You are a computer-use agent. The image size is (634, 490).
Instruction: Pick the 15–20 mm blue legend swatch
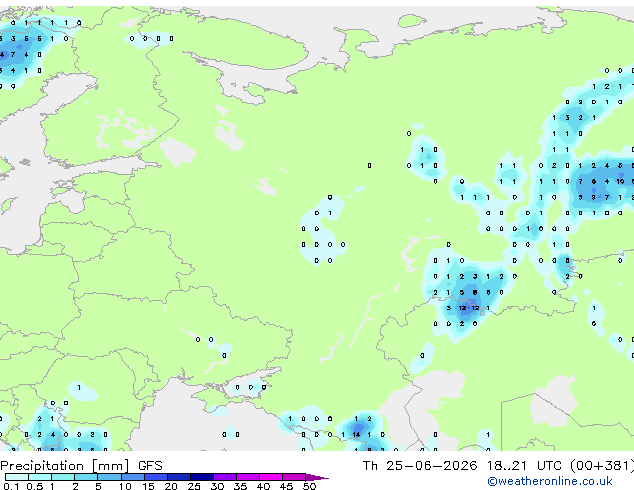156,477
